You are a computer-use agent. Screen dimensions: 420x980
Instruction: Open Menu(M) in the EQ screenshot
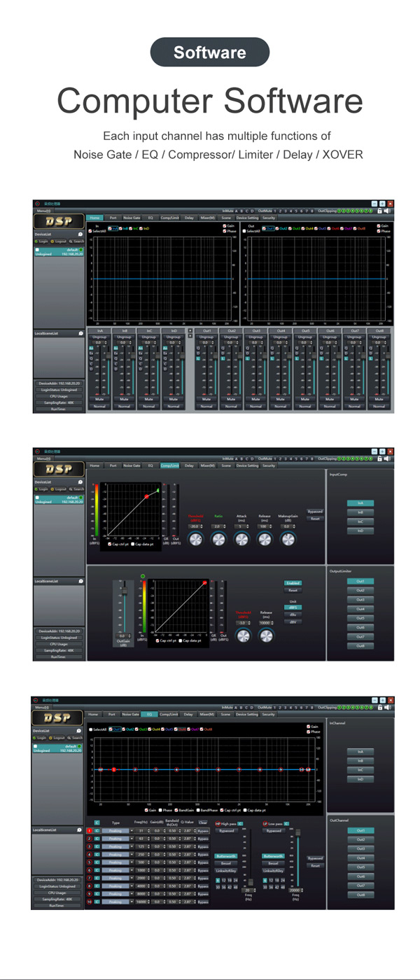(x=43, y=708)
